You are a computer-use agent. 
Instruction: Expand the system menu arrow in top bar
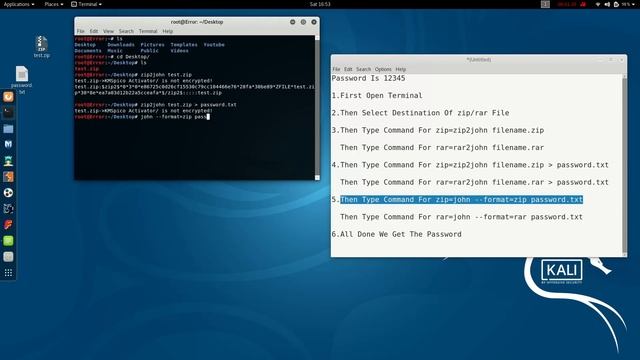click(x=633, y=4)
